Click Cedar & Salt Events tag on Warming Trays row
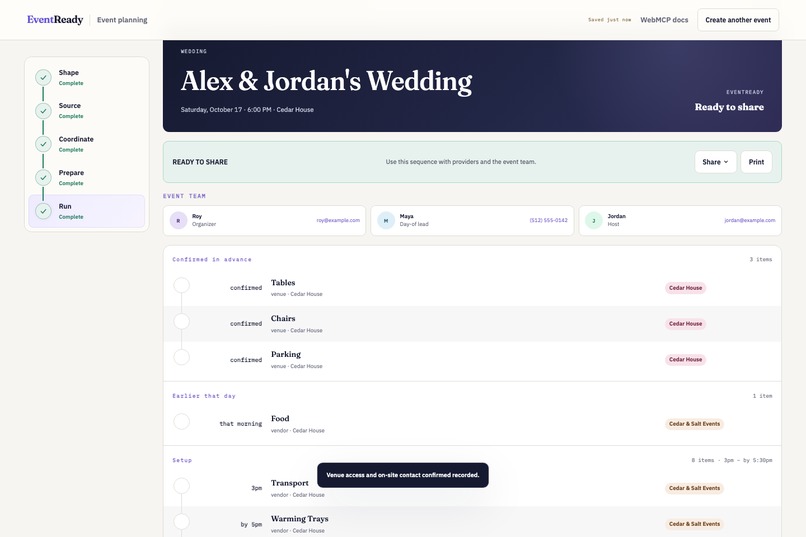Viewport: 806px width, 537px height. 694,524
